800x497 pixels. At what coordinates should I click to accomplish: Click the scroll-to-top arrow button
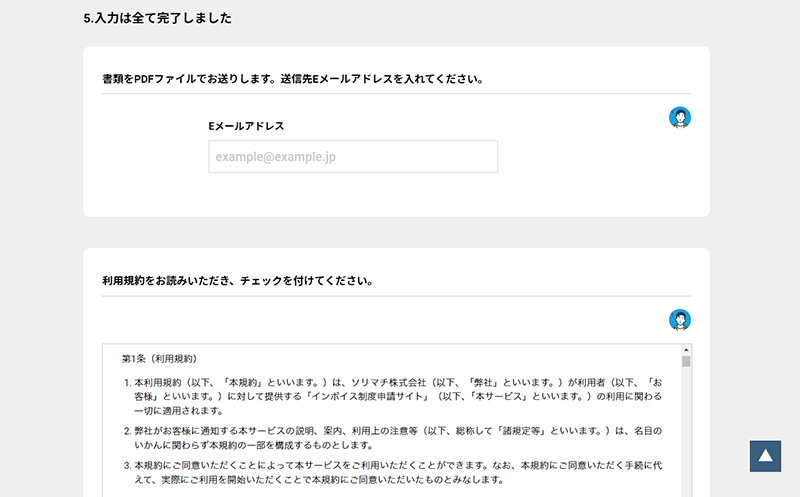coord(765,456)
